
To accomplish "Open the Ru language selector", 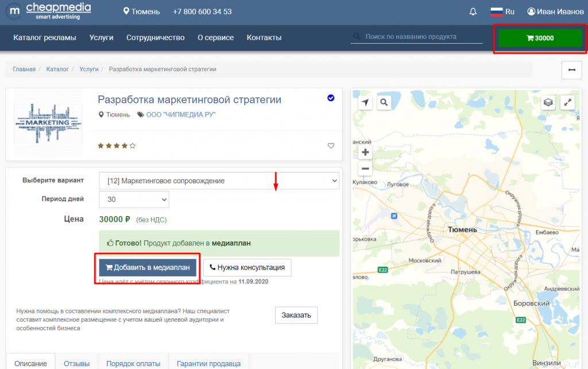I will pos(502,11).
